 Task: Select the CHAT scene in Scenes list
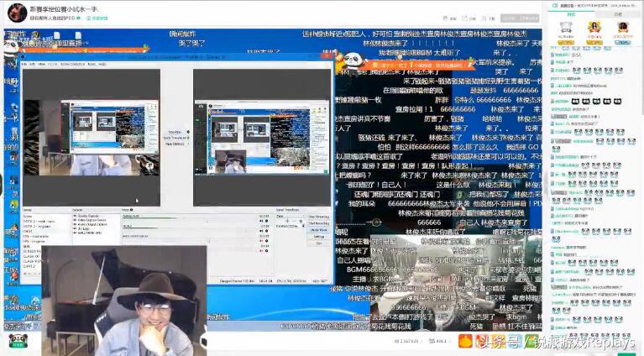[28, 231]
